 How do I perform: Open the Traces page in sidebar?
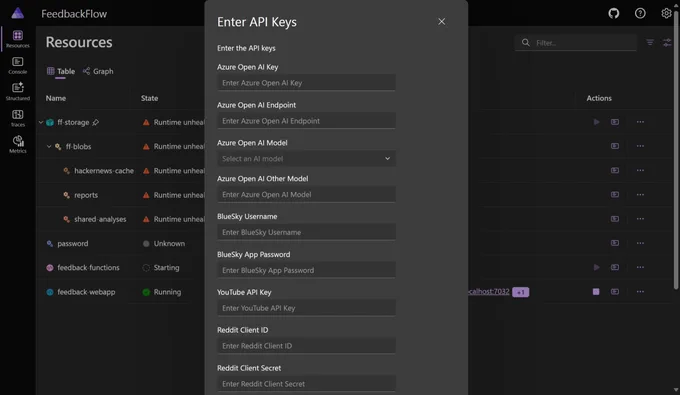pos(18,118)
